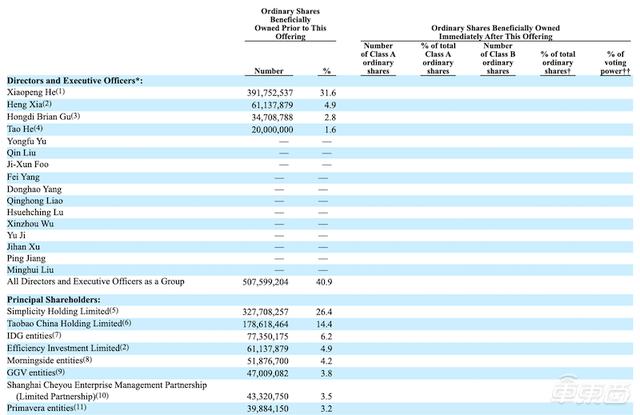
Task: Click Number of Class B ordinary shares header
Action: [x=498, y=58]
